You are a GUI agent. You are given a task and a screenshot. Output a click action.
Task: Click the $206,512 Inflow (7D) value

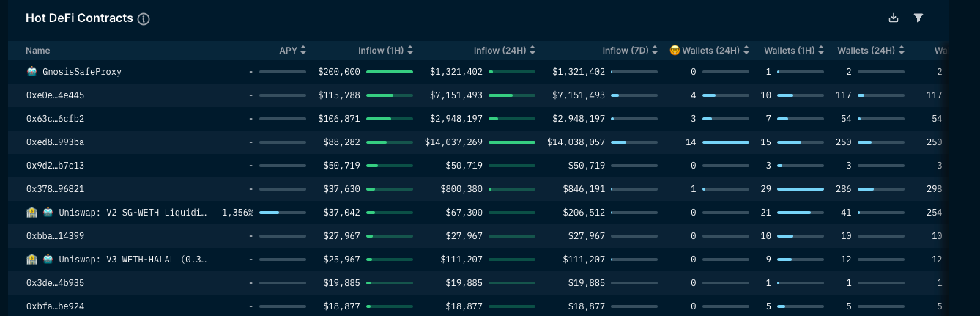point(584,213)
